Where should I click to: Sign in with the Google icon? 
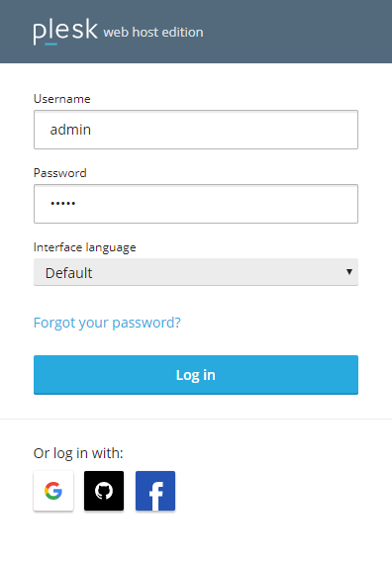pyautogui.click(x=53, y=491)
